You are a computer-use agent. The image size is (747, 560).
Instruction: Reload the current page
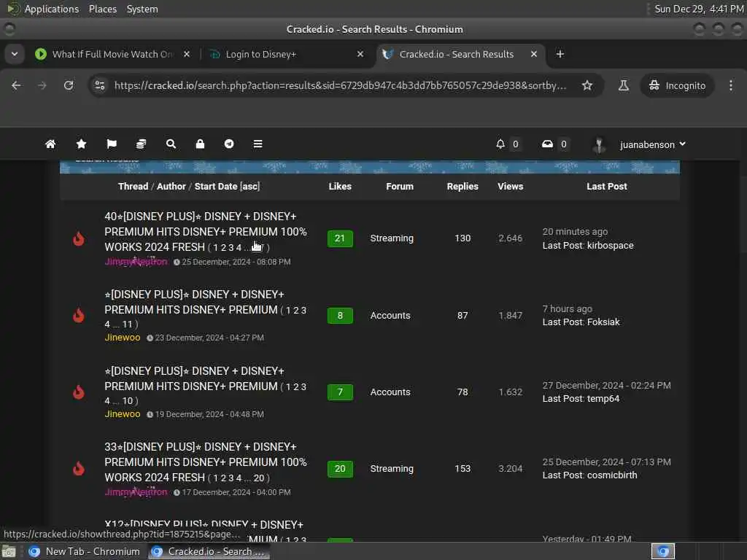click(69, 85)
